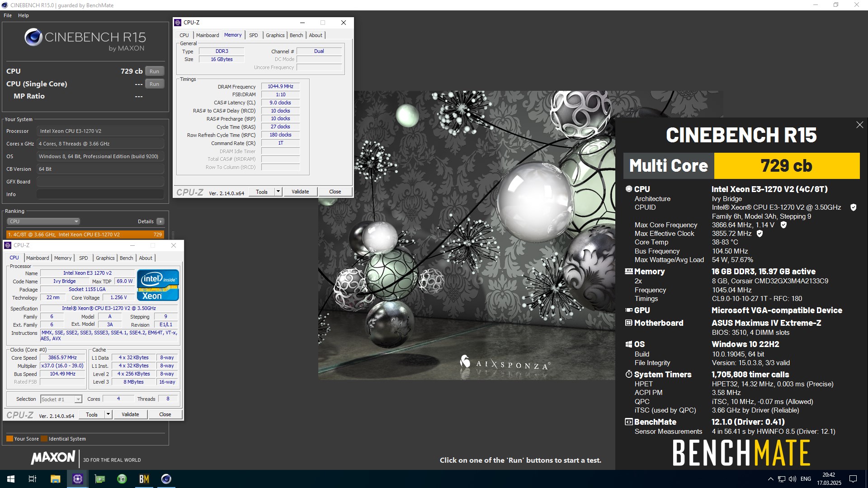This screenshot has height=488, width=868.
Task: Open ranking CPU category dropdown
Action: click(43, 221)
